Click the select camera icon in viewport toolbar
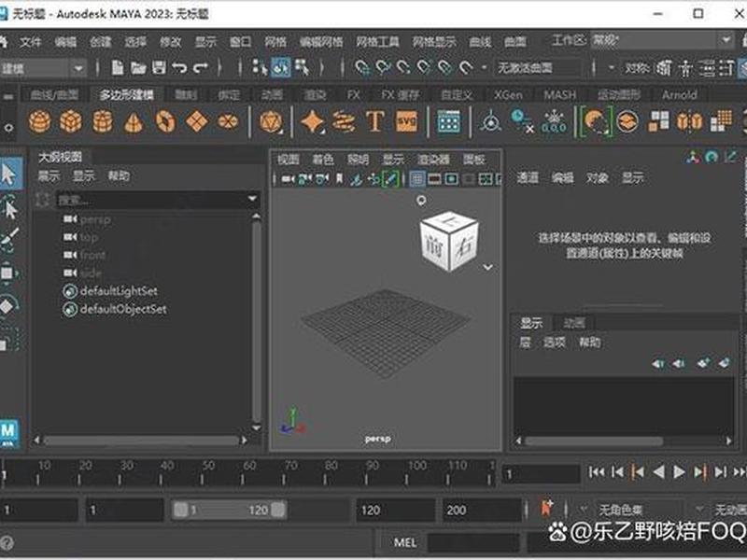 (288, 179)
